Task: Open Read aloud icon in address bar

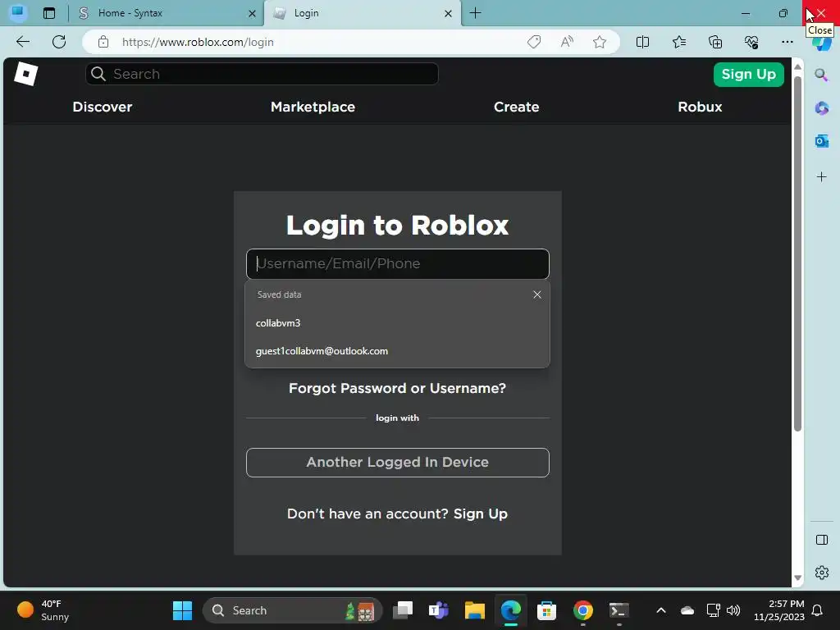Action: 567,42
